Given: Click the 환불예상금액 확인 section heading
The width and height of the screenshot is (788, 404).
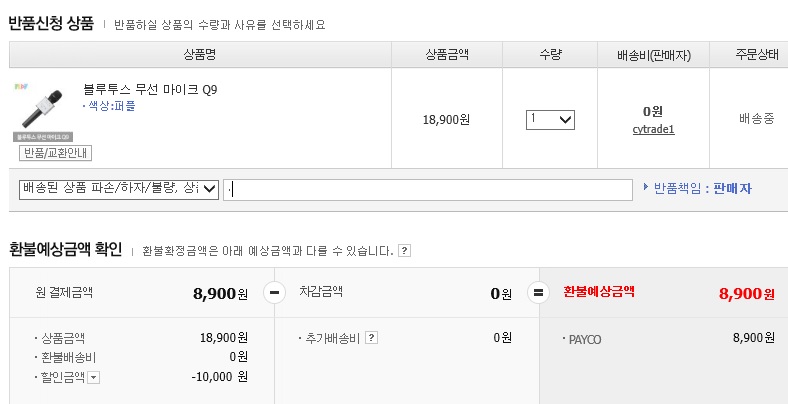Looking at the screenshot, I should click(x=65, y=249).
